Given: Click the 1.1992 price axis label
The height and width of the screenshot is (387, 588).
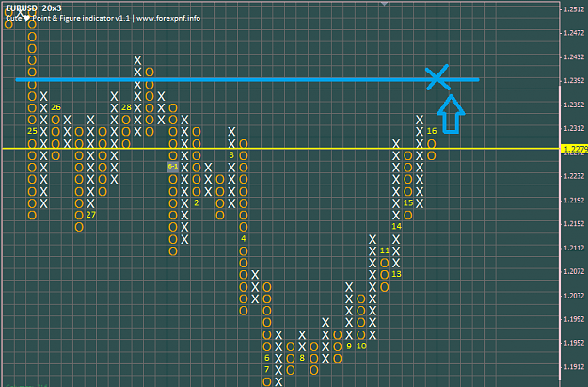Looking at the screenshot, I should coord(574,319).
